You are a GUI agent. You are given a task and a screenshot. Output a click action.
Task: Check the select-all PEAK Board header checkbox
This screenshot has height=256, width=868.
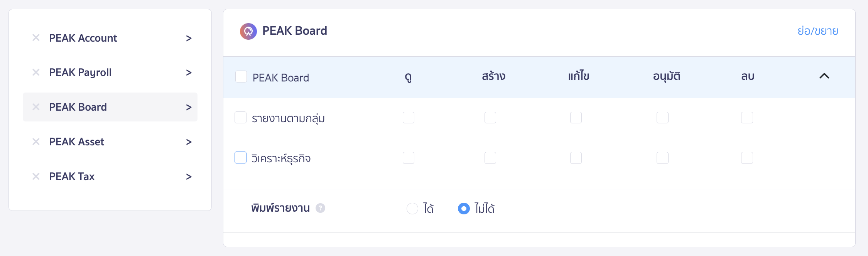pos(241,77)
